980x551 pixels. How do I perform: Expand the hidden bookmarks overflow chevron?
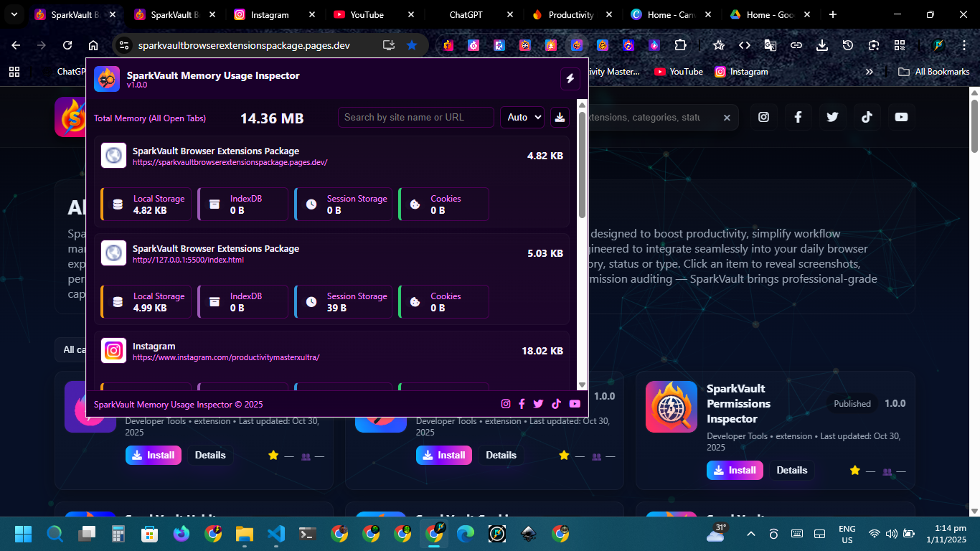(x=870, y=72)
